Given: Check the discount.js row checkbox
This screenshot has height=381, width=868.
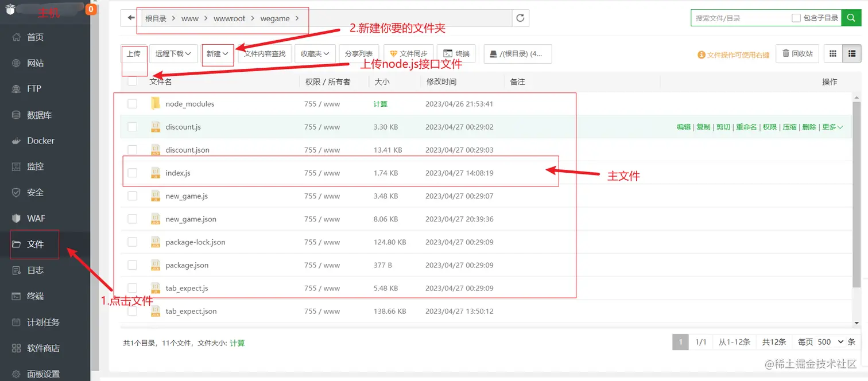Looking at the screenshot, I should pyautogui.click(x=133, y=127).
